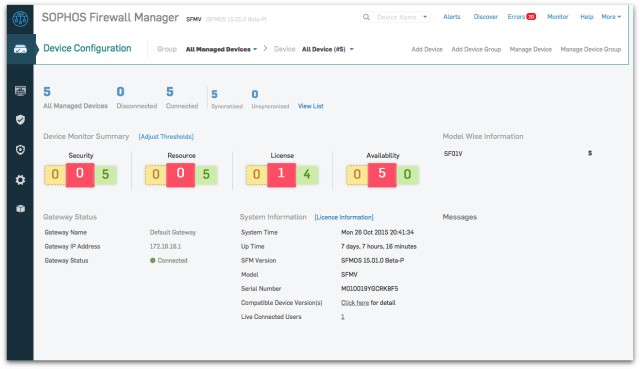Click Resource red critical count tile
Viewport: 640px width, 369px height.
[180, 175]
